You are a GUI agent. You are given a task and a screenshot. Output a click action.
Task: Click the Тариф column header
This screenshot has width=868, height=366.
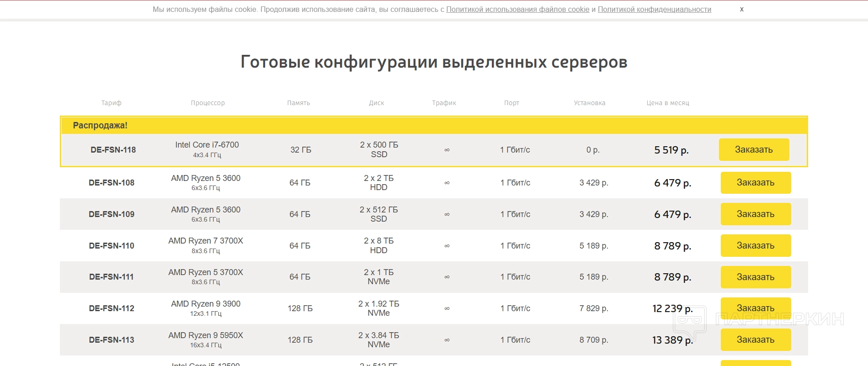[x=111, y=103]
